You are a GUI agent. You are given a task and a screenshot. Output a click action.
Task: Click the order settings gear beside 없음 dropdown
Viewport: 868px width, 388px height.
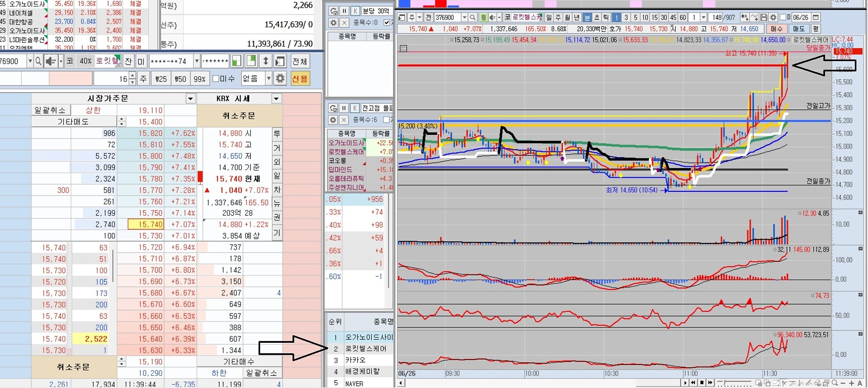click(x=280, y=79)
